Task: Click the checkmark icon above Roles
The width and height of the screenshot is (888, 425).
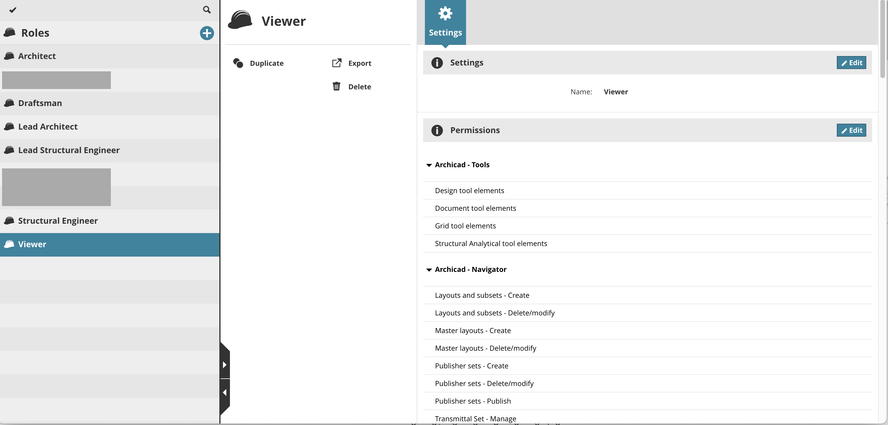Action: pos(12,10)
